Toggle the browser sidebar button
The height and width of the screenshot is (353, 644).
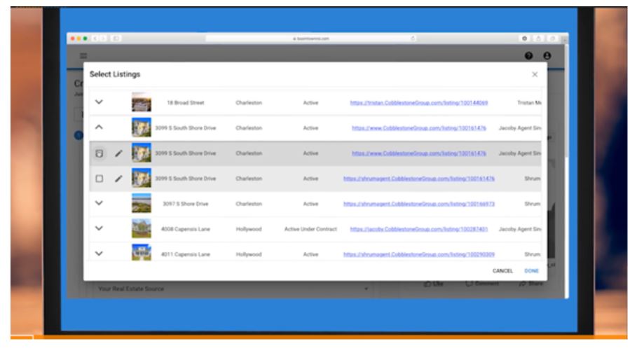click(x=116, y=39)
